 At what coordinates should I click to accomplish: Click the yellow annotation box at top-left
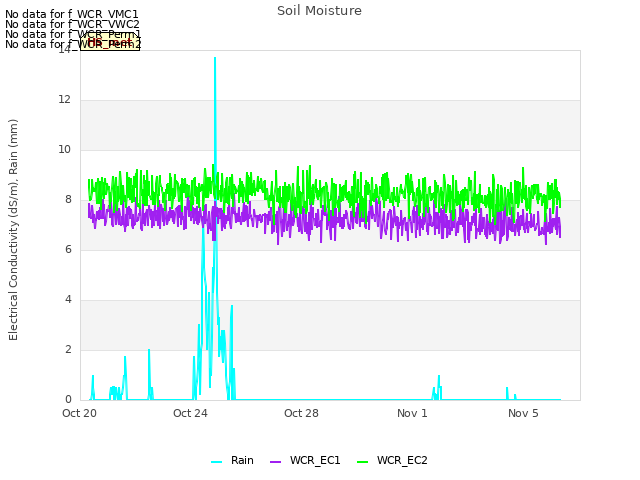click(x=110, y=42)
